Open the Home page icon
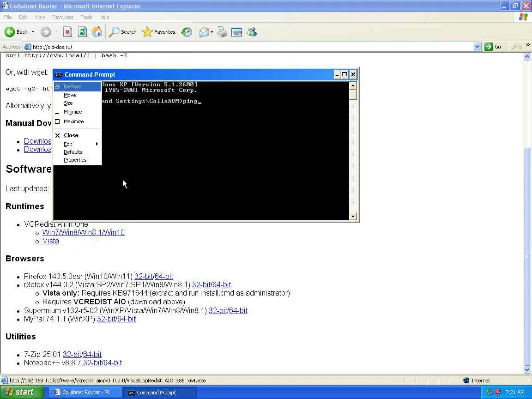This screenshot has height=399, width=532. [x=97, y=32]
